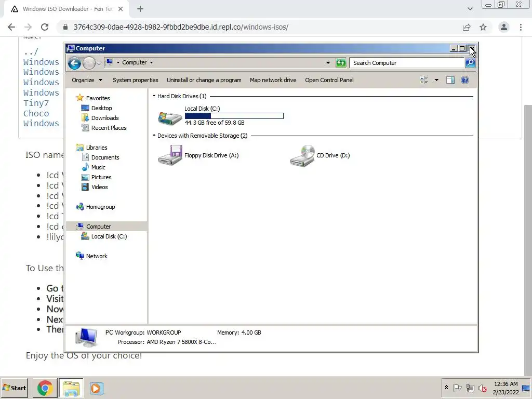Screen dimensions: 532x399
Task: Show hidden tray icons
Action: click(x=446, y=388)
